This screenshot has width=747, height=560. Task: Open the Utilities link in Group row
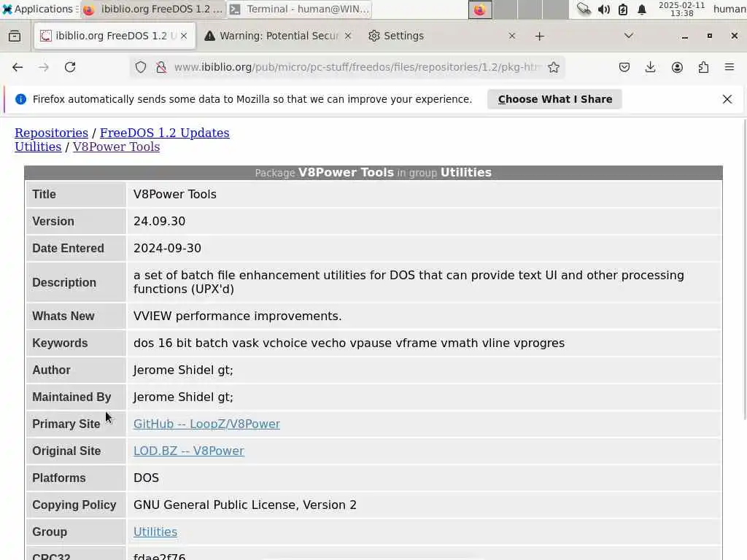pyautogui.click(x=155, y=532)
